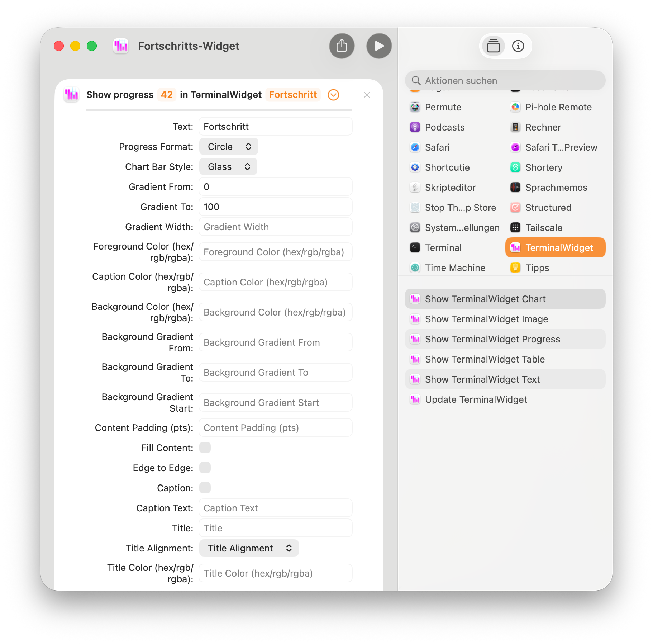Remove the Show progress action
The image size is (653, 644).
point(367,95)
